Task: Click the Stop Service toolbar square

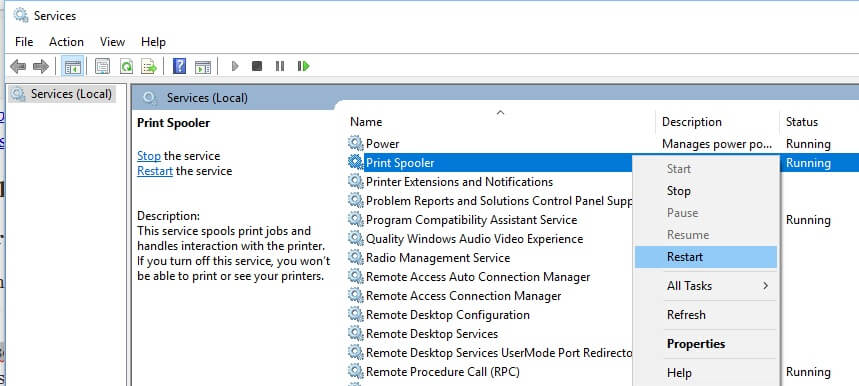Action: pyautogui.click(x=256, y=66)
